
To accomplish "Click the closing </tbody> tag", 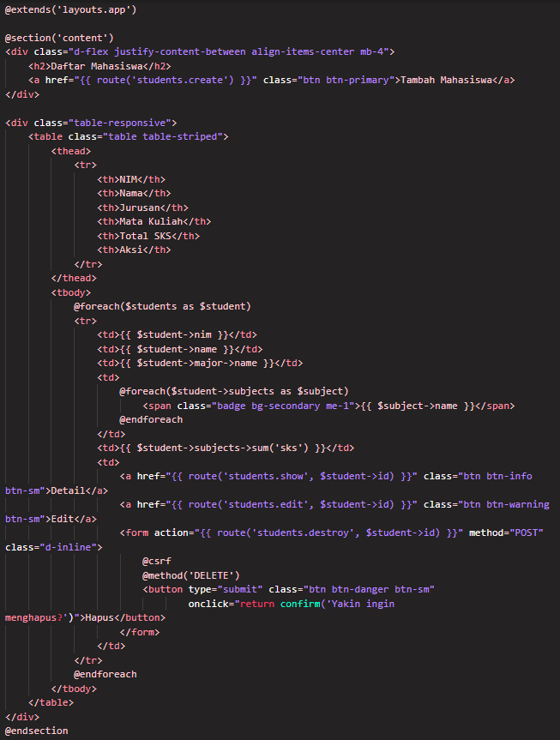I will 74,689.
